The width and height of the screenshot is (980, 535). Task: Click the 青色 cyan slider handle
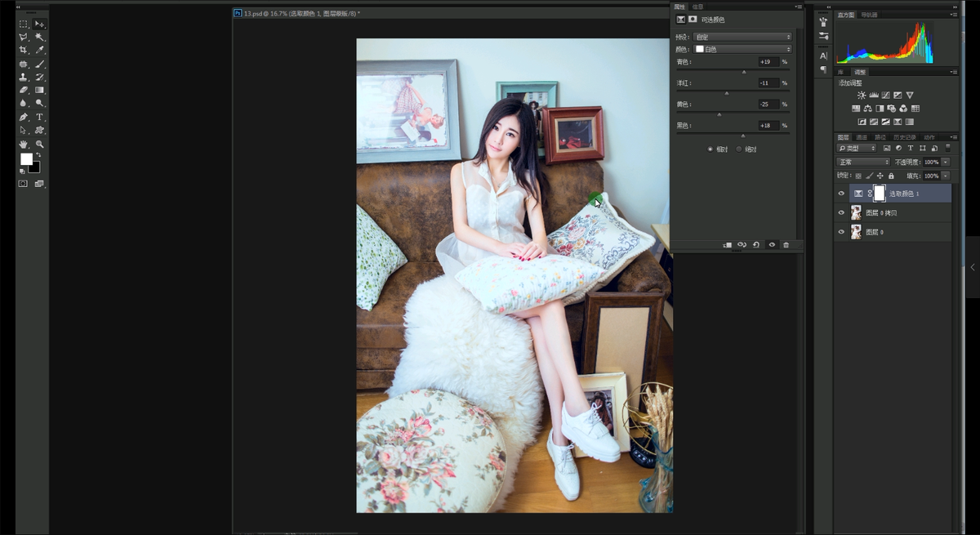[744, 72]
